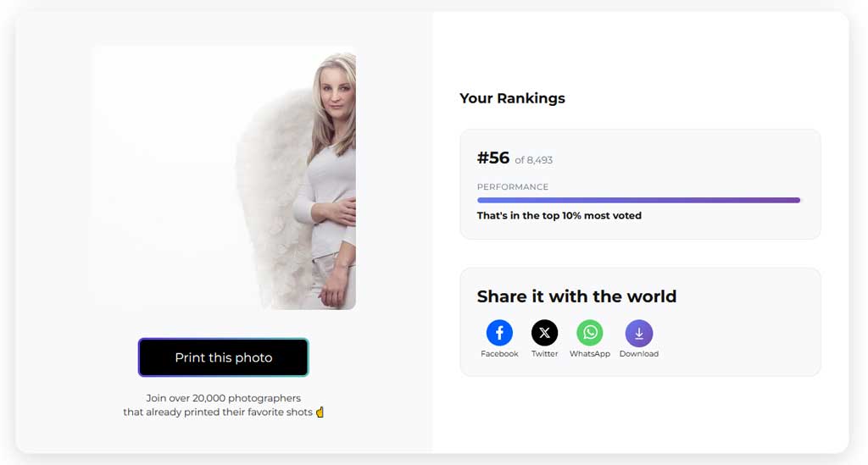This screenshot has height=465, width=868.
Task: Click the black X Twitter share icon
Action: tap(545, 333)
